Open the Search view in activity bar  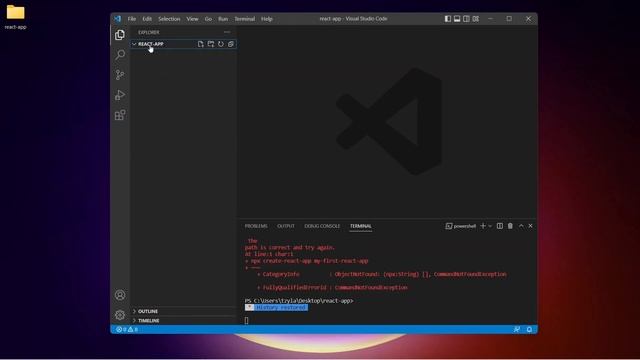pos(120,55)
